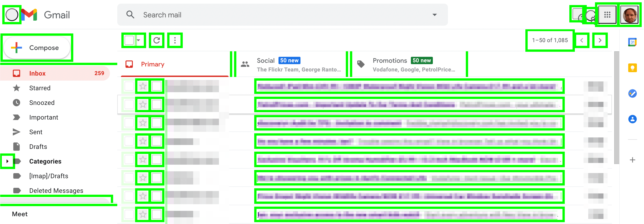644x224 pixels.
Task: Open the Deleted Messages label
Action: [x=55, y=191]
